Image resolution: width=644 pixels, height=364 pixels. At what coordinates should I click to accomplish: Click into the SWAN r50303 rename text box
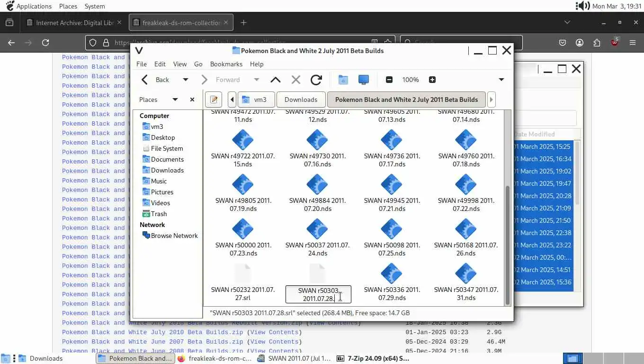coord(318,294)
